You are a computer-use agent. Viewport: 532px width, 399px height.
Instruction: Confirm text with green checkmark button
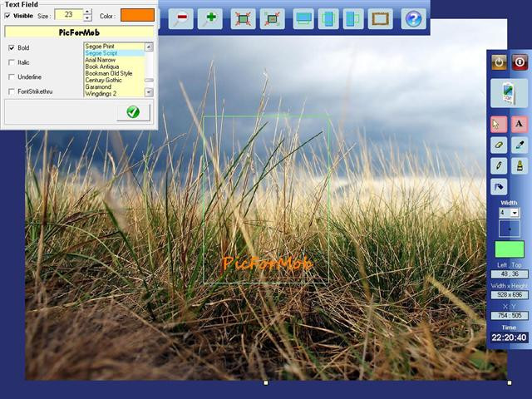(x=133, y=112)
